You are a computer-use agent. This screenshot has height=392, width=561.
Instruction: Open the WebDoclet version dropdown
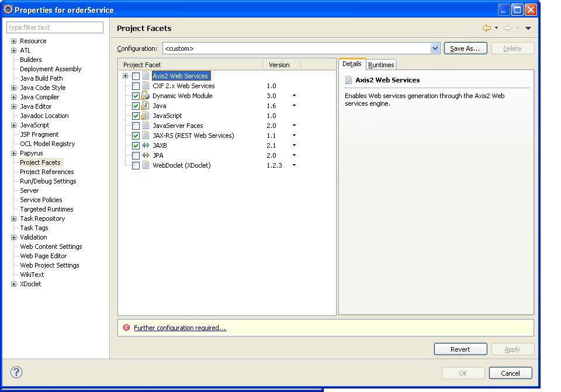click(294, 165)
